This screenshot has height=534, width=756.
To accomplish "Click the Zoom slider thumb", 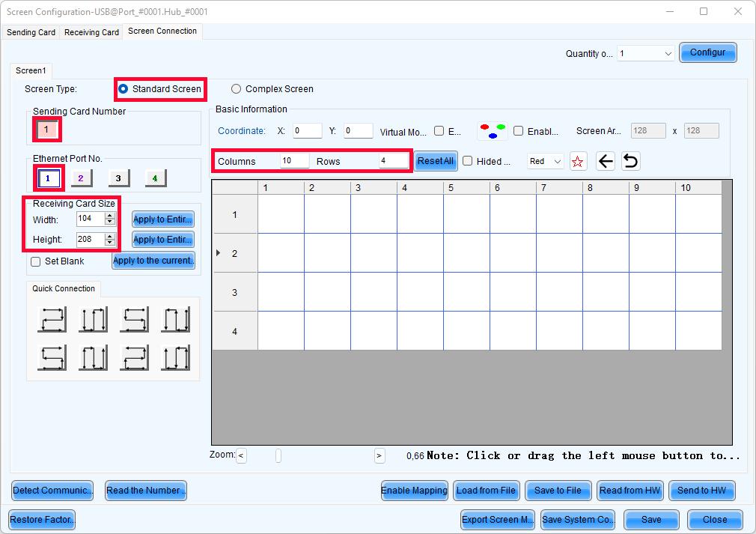I will click(x=278, y=455).
